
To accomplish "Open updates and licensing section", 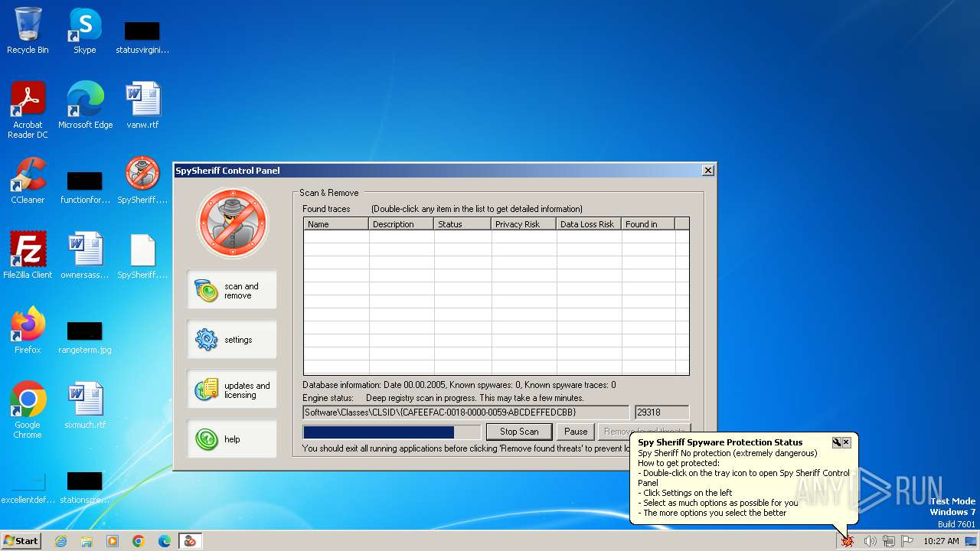I will (x=232, y=390).
